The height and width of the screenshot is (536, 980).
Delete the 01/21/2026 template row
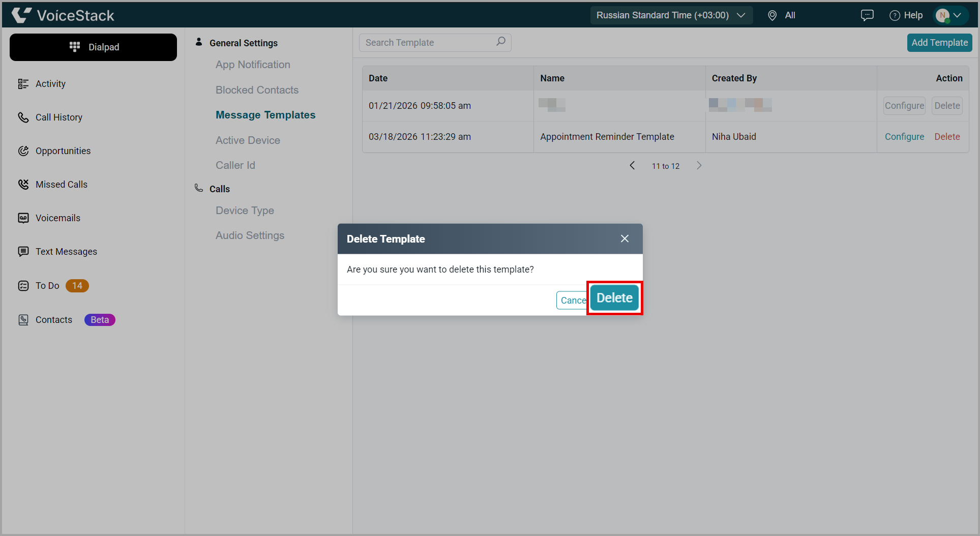click(x=947, y=106)
